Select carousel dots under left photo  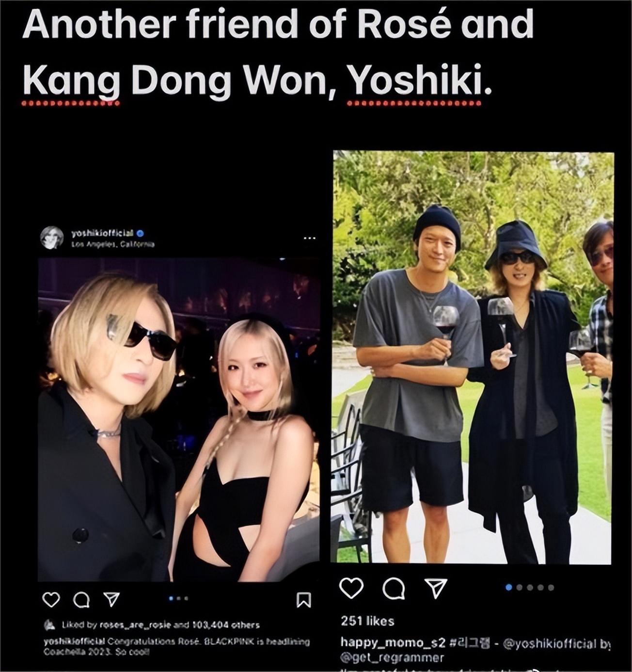179,598
